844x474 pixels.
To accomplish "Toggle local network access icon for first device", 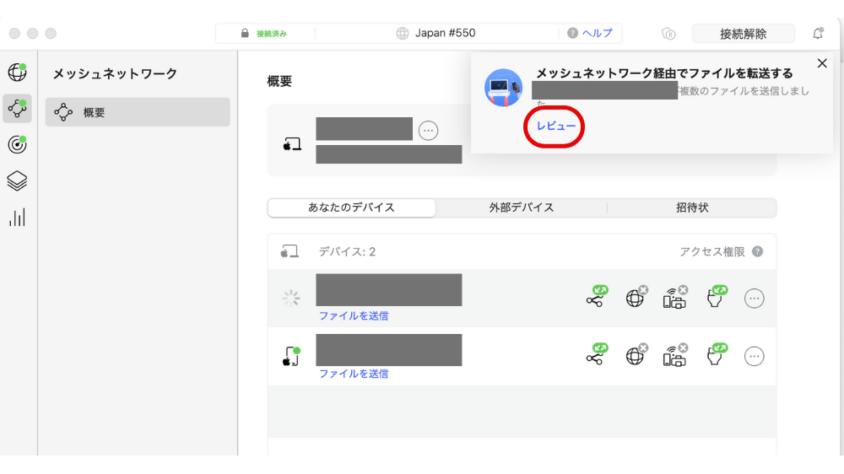I will coord(675,297).
